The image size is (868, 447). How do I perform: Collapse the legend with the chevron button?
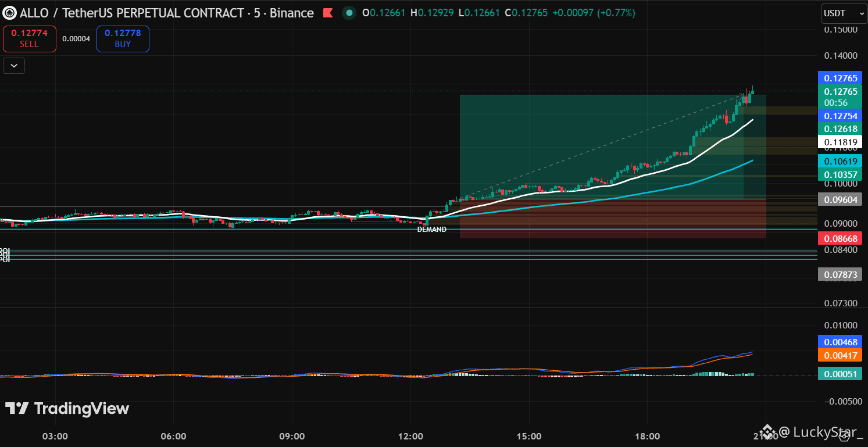pos(14,66)
